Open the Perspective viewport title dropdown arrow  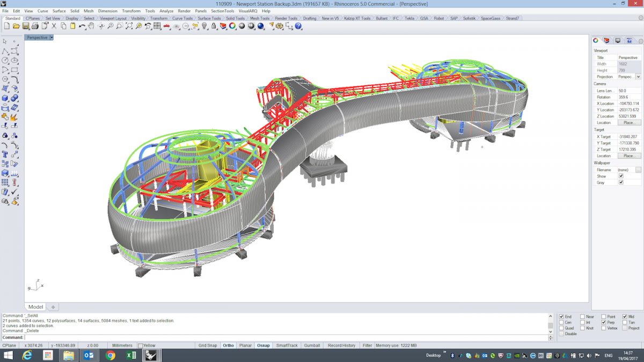pyautogui.click(x=52, y=38)
